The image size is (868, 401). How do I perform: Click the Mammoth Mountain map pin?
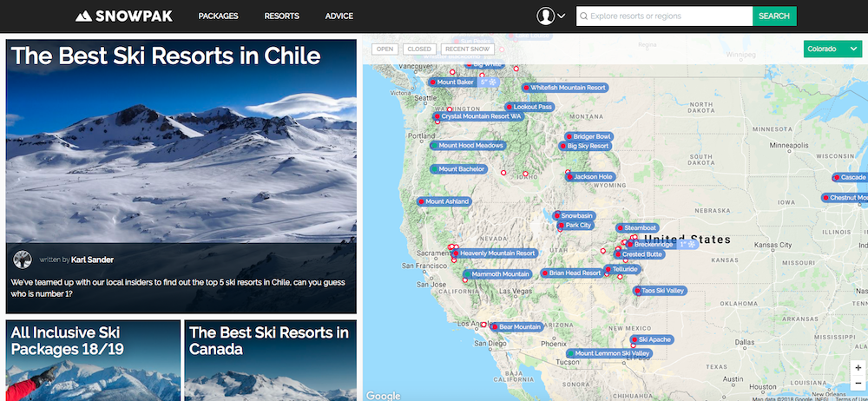tap(499, 274)
